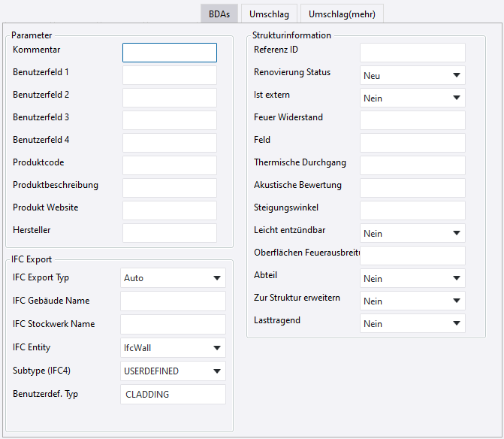This screenshot has height=439, width=504.
Task: Focus the IFC Gebäude Name field
Action: (x=173, y=301)
